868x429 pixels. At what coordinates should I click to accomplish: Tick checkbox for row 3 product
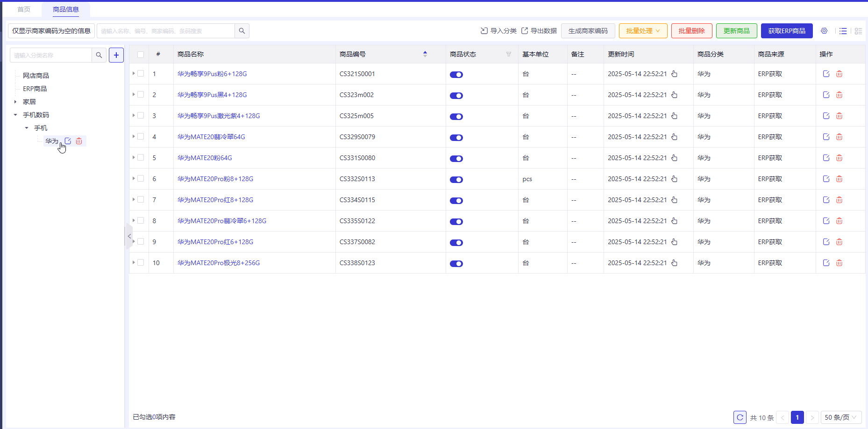(x=141, y=115)
